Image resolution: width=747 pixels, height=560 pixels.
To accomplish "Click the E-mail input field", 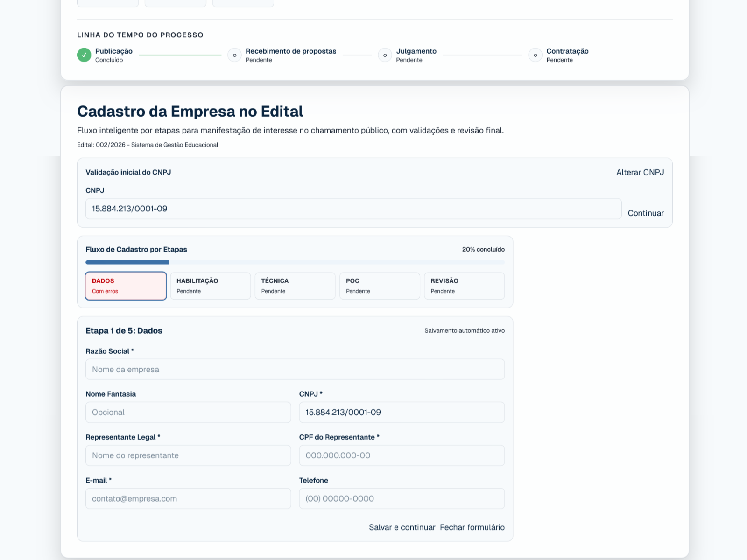I will coord(188,498).
